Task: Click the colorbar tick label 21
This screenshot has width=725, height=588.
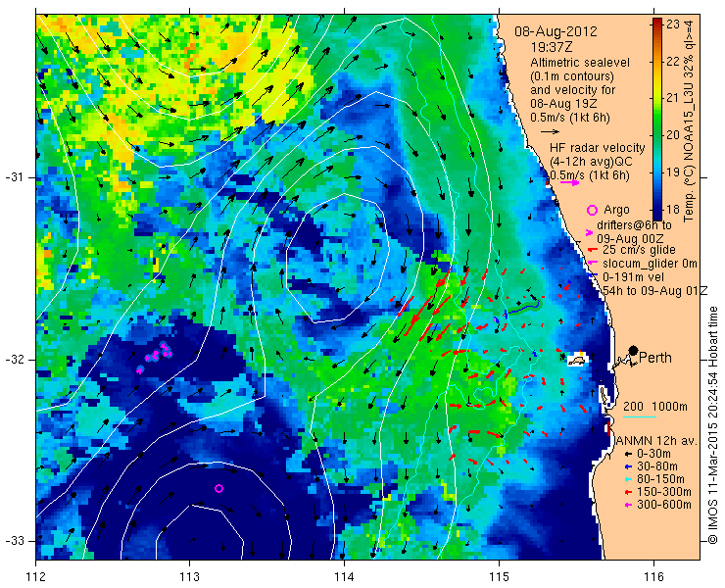Action: coord(673,98)
